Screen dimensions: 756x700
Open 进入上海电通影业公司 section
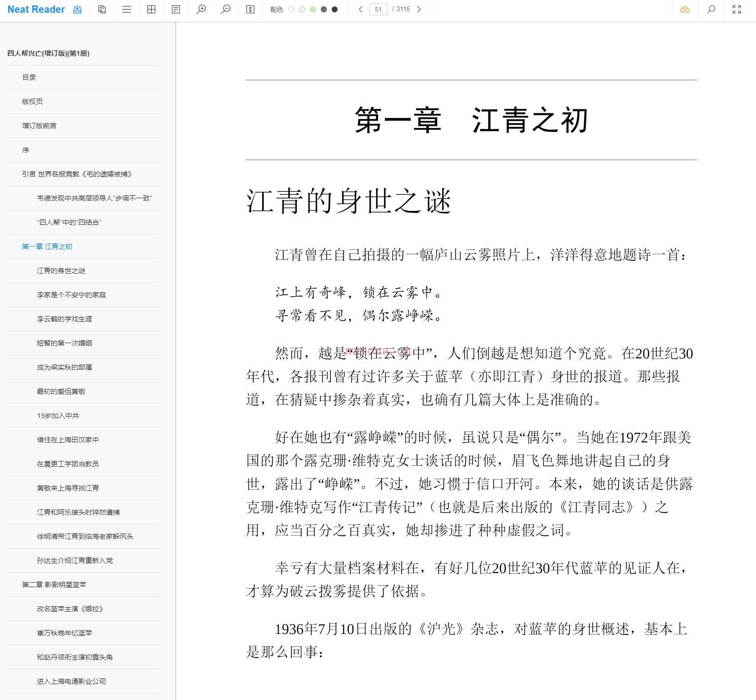point(71,681)
